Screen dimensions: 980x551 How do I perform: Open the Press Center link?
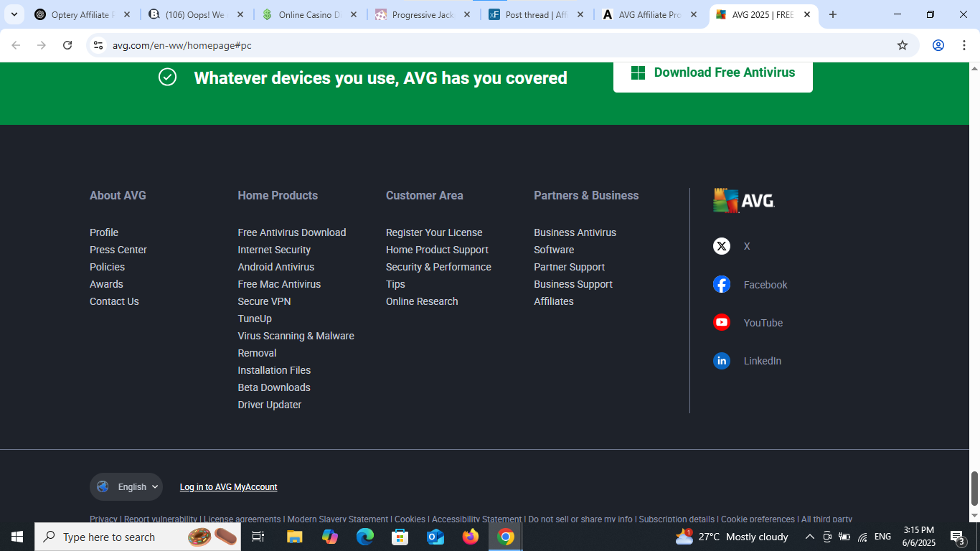pyautogui.click(x=118, y=250)
